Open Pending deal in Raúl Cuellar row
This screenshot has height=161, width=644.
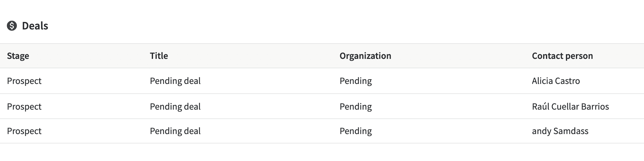pyautogui.click(x=175, y=106)
